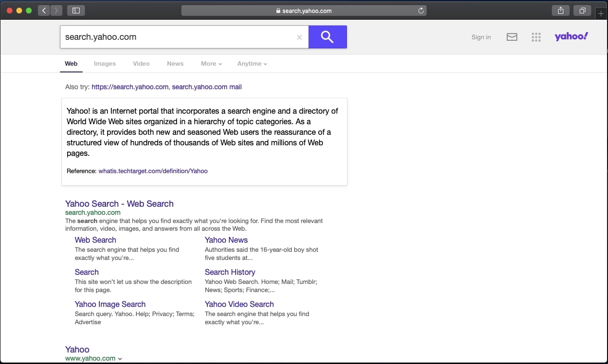
Task: Switch to the Images tab
Action: [105, 63]
